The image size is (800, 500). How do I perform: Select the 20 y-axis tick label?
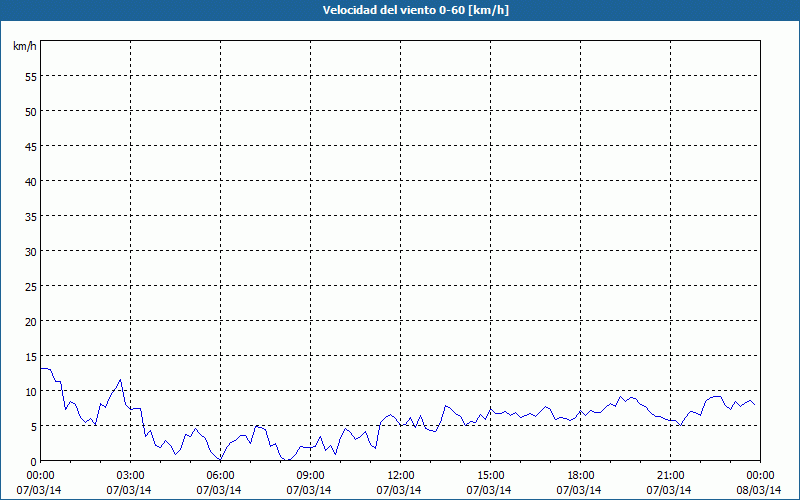pos(30,321)
